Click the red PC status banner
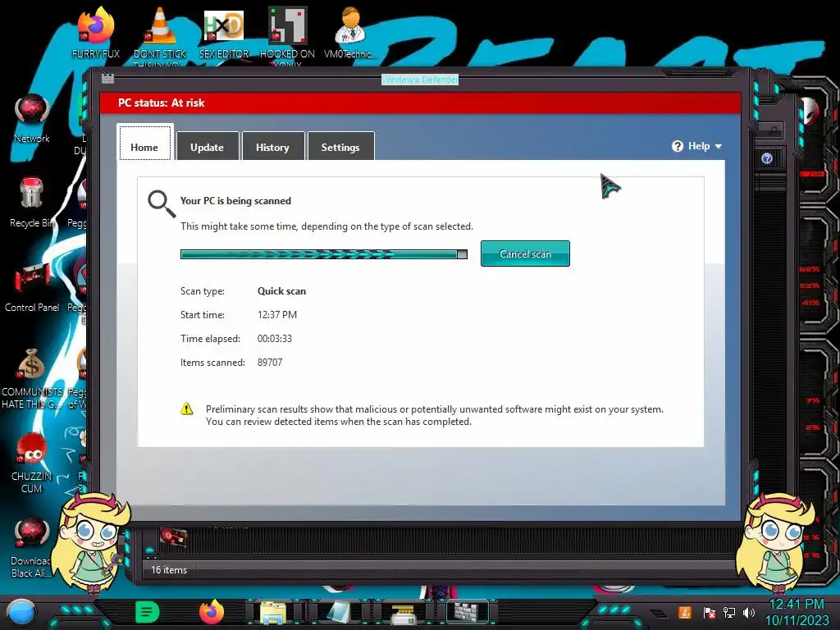The image size is (840, 630). (420, 103)
